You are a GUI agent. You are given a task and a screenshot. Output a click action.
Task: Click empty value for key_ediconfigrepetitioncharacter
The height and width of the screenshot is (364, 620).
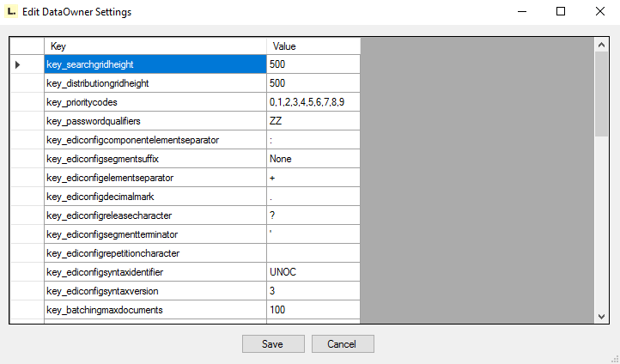313,253
